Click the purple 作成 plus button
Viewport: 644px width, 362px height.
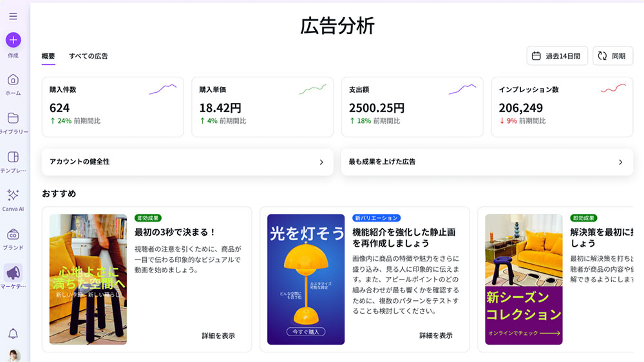(13, 40)
